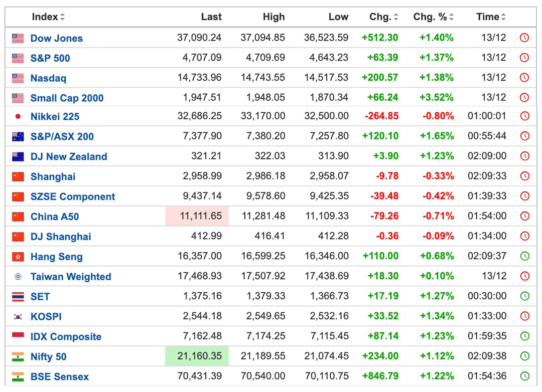Click the Thailand flag next to SET
Viewport: 542px width, 392px height.
point(18,297)
